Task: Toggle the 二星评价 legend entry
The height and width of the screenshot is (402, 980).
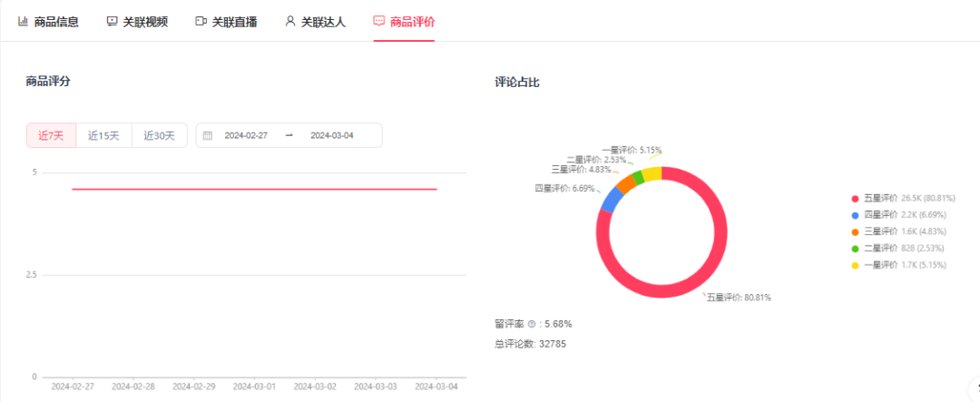Action: (898, 249)
